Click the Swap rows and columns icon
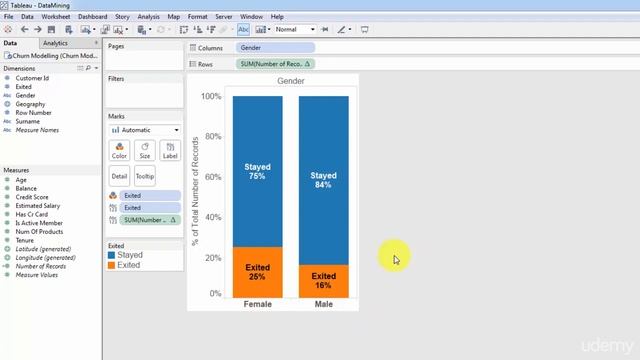Image resolution: width=640 pixels, height=360 pixels. [x=184, y=29]
